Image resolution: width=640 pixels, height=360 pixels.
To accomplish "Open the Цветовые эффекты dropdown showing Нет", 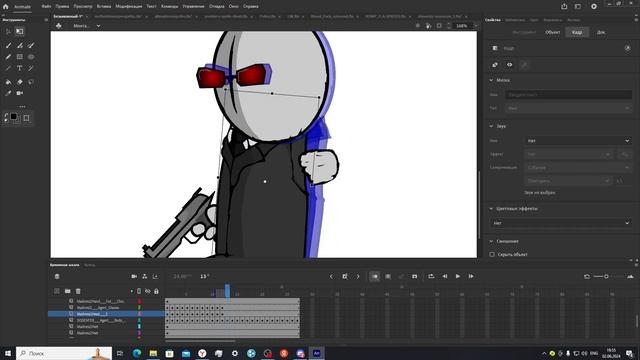I will pyautogui.click(x=561, y=223).
